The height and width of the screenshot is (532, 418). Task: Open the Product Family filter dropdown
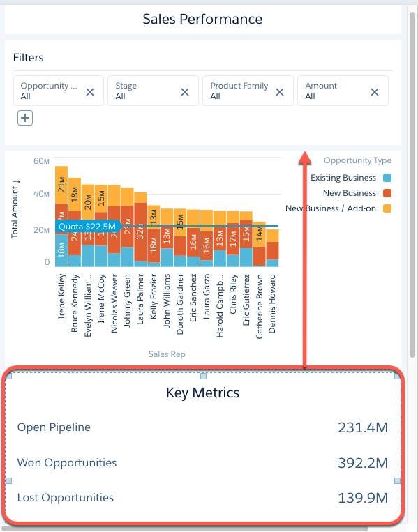(239, 91)
